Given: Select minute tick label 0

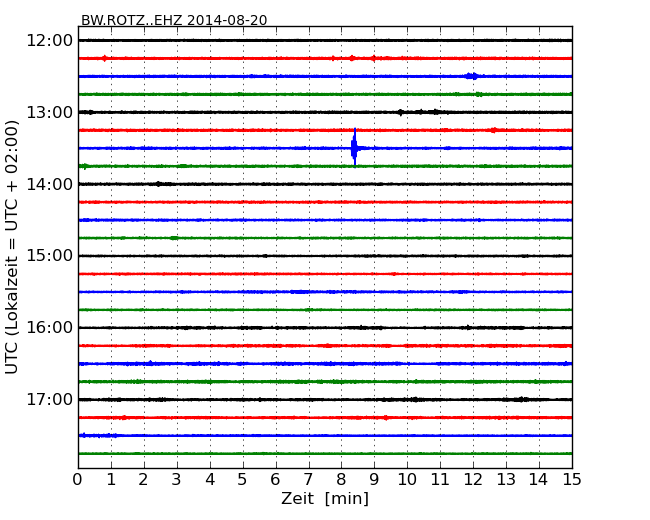Looking at the screenshot, I should (x=78, y=480).
